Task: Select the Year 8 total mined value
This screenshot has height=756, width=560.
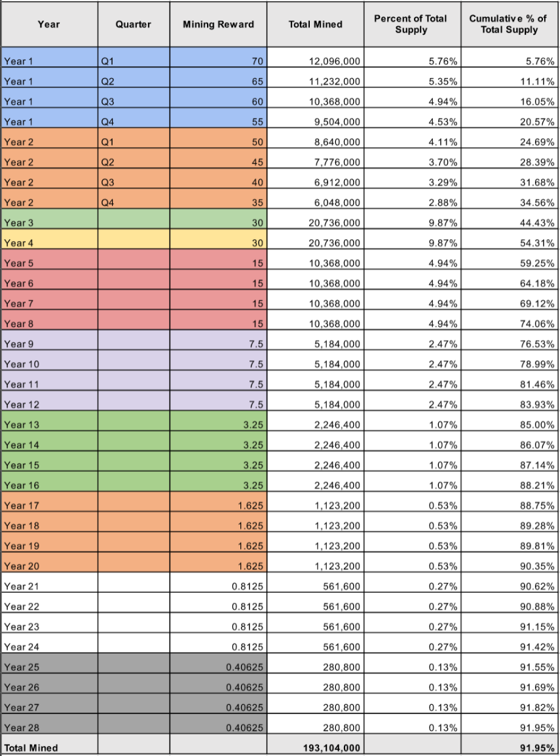Action: point(316,320)
